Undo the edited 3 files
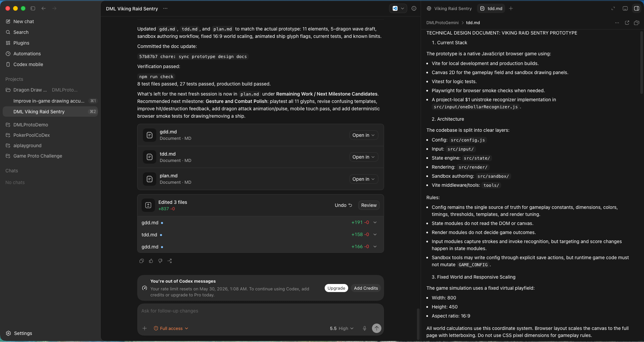644x342 pixels. [343, 205]
